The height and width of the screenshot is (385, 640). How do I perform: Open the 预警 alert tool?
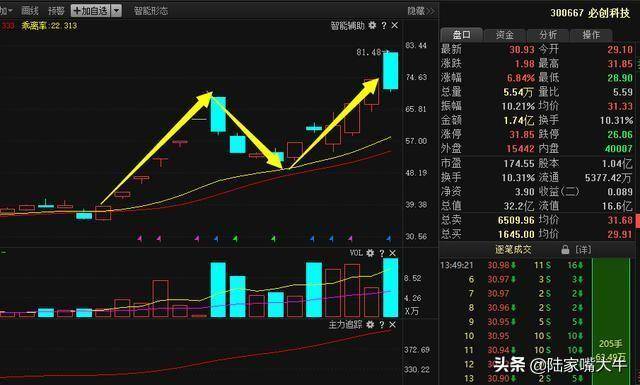[x=56, y=11]
